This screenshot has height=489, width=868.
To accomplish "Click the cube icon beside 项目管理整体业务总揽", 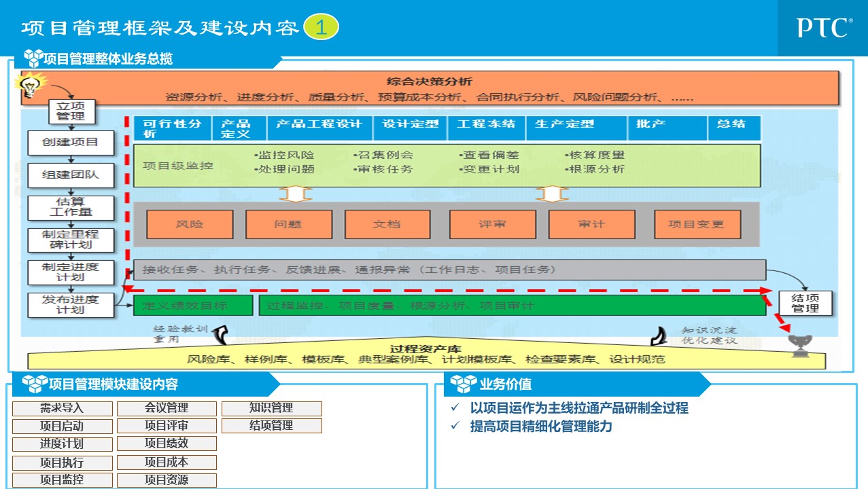I will 33,57.
